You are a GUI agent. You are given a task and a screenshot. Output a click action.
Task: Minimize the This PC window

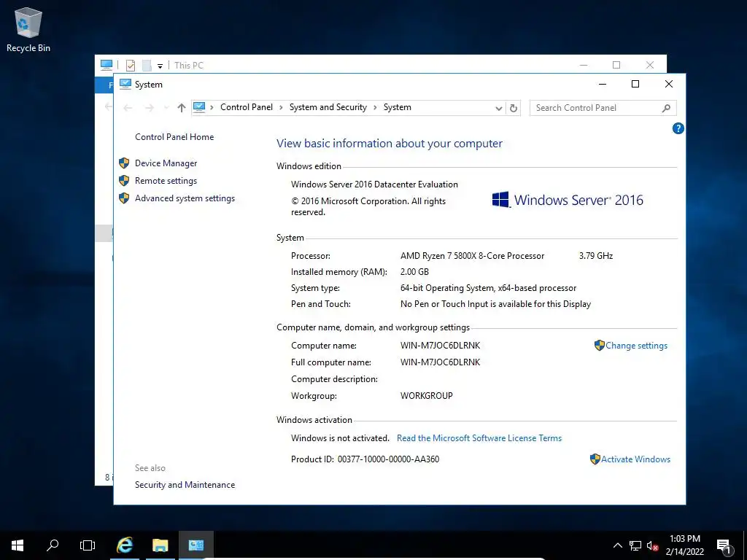click(584, 65)
